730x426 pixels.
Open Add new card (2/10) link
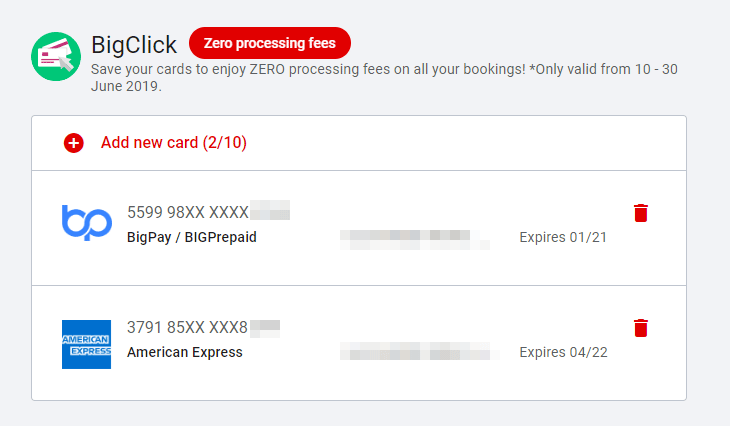(174, 143)
